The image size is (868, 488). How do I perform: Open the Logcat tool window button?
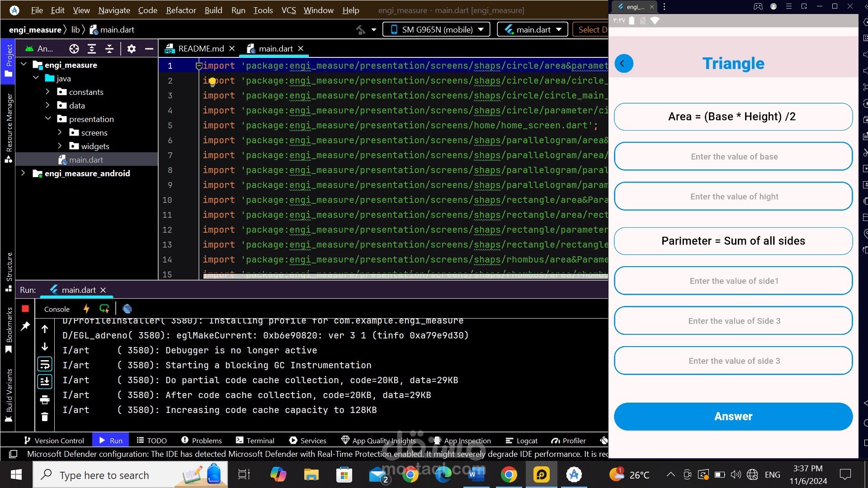tap(521, 441)
